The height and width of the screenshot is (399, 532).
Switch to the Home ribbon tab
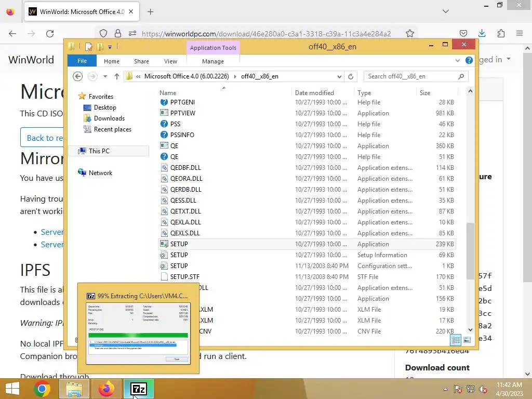pos(111,61)
